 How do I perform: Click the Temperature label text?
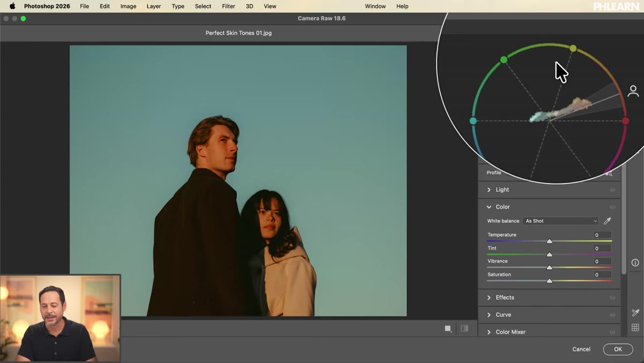click(502, 235)
